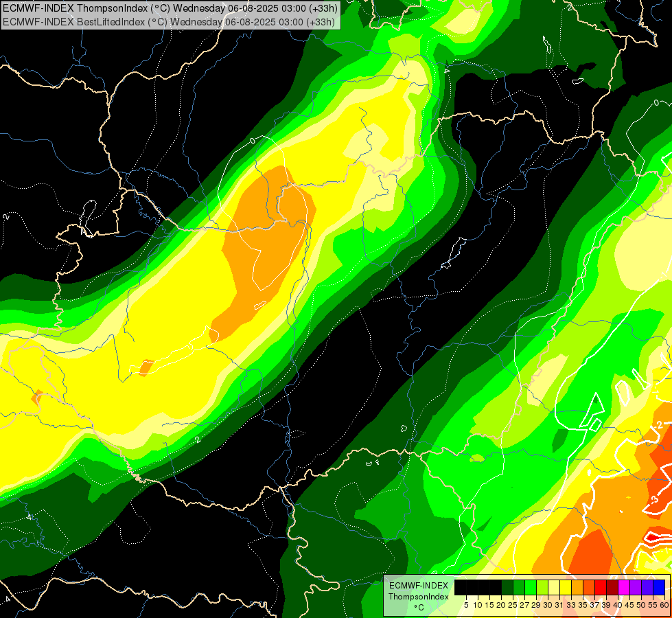Screen dimensions: 672x618
Task: Click the legend scale value 20
Action: [501, 605]
